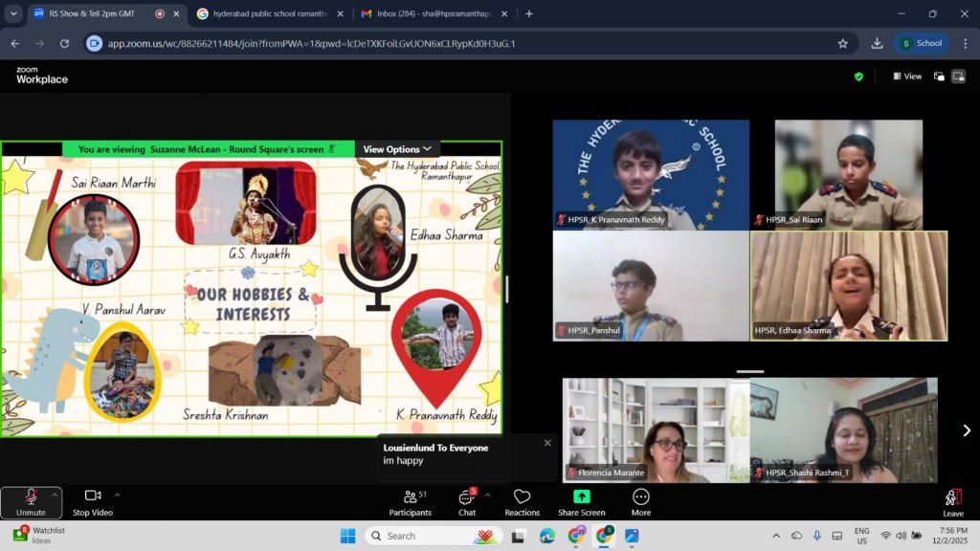
Task: Bookmark this page with star icon
Action: 842,43
